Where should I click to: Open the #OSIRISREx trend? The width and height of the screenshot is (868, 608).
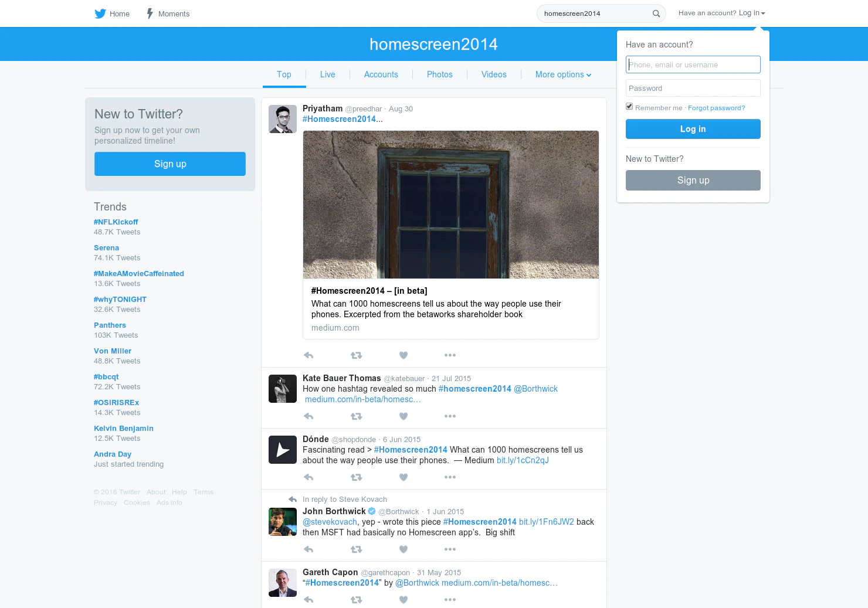116,403
